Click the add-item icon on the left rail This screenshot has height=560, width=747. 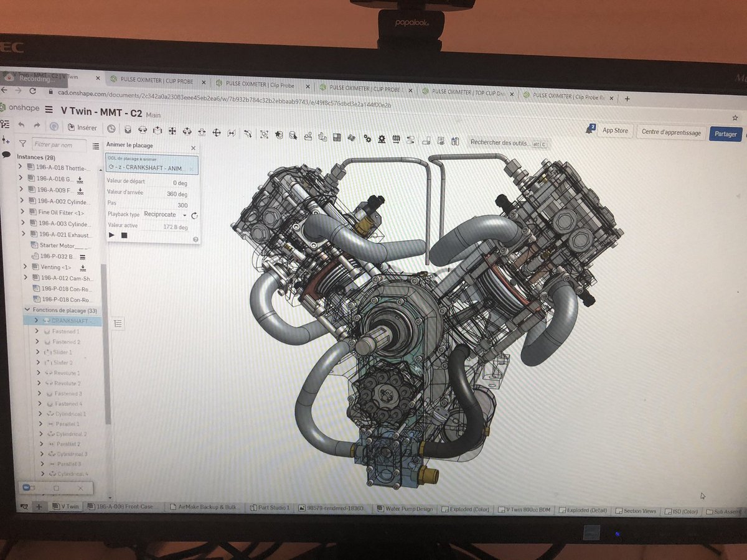click(x=6, y=140)
